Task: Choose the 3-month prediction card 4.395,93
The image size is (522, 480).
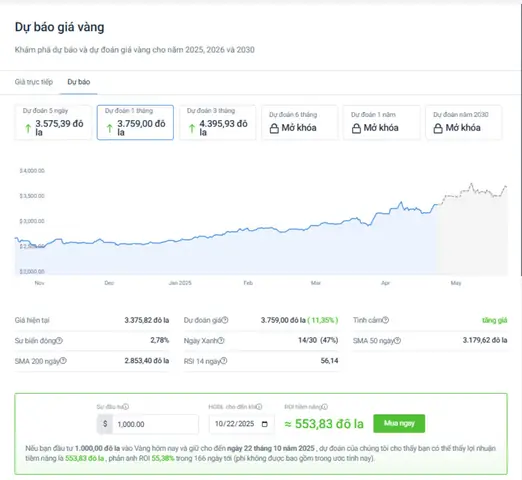Action: coord(217,122)
